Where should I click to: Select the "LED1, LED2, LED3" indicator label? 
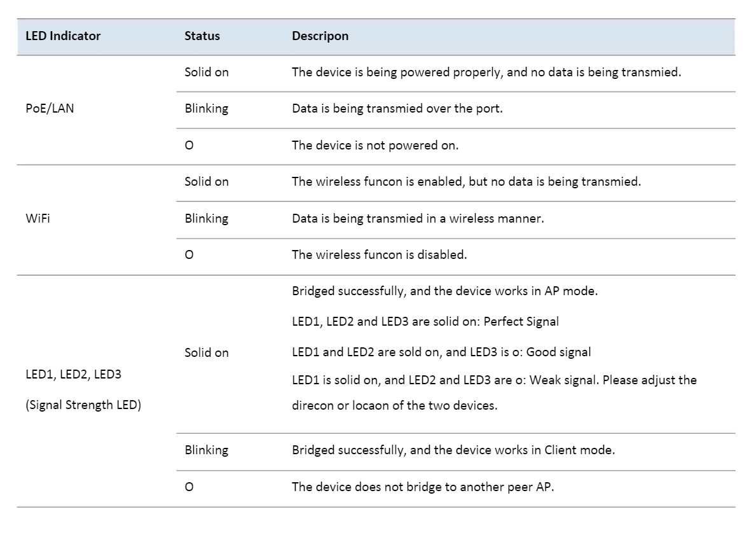pos(73,375)
